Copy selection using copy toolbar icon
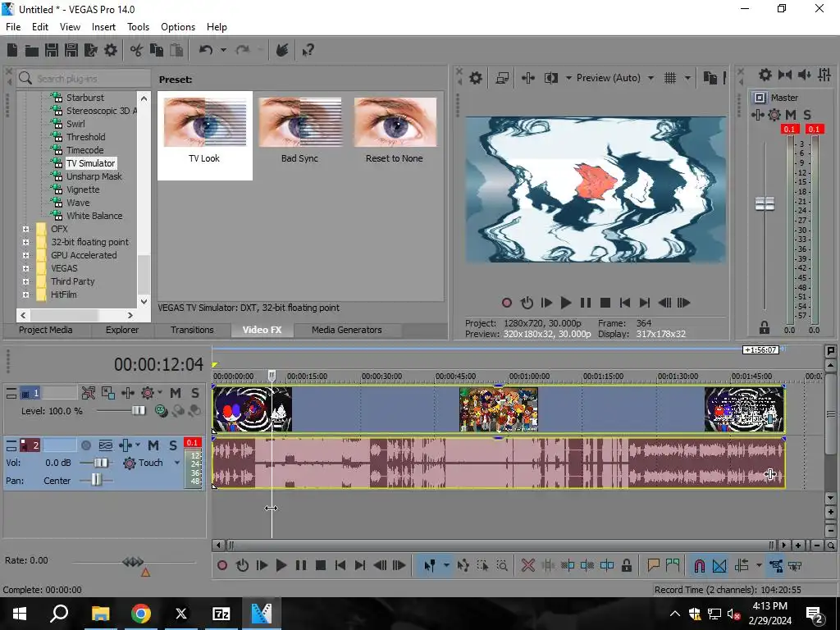840x630 pixels. 156,50
